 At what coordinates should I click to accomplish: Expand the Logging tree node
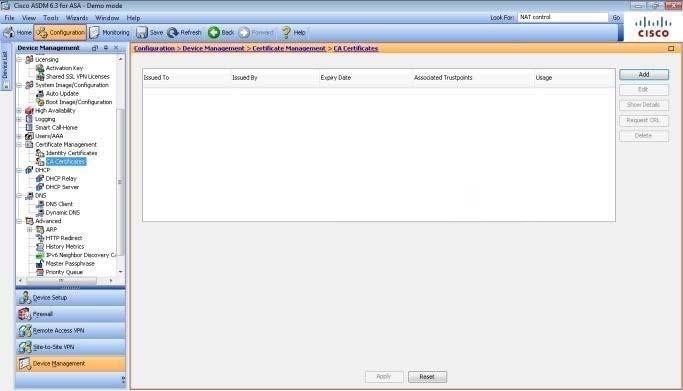coord(19,119)
